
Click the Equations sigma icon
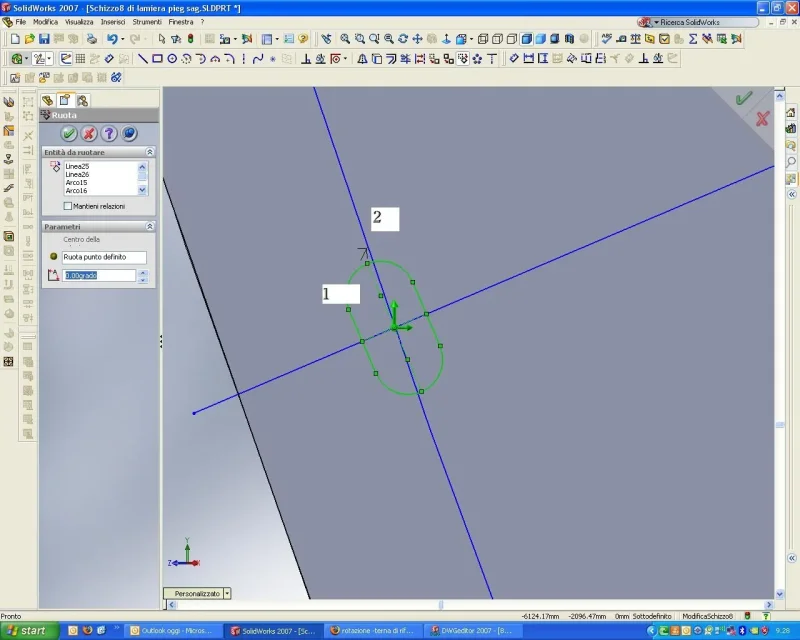[x=693, y=39]
